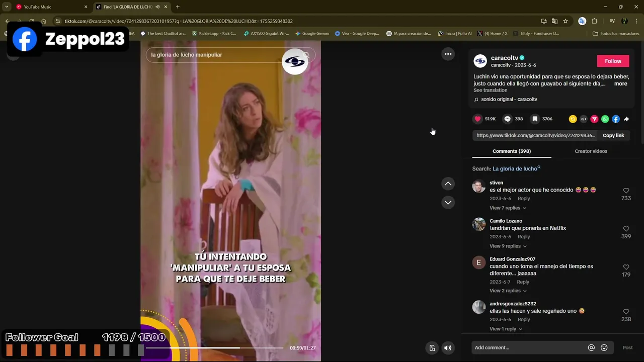The image size is (644, 362).
Task: Like Camilo Lozano's comment
Action: 626,229
